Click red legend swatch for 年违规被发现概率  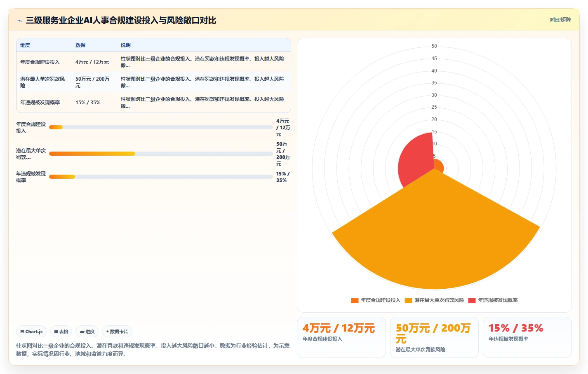click(x=472, y=300)
